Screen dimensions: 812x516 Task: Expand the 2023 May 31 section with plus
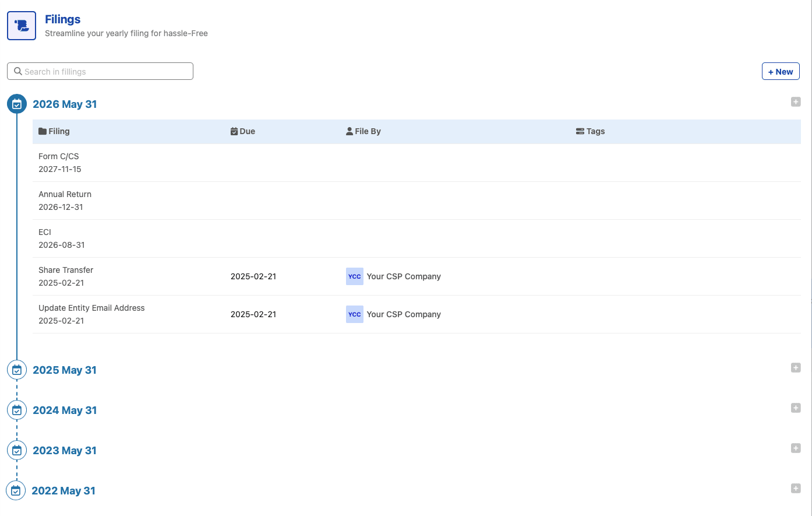pyautogui.click(x=796, y=448)
